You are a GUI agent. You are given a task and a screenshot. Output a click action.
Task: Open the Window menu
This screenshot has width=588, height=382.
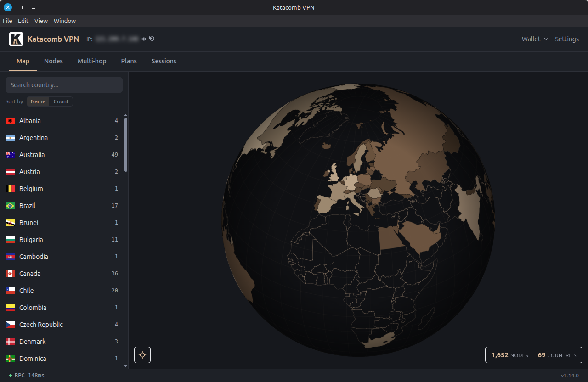(x=65, y=21)
